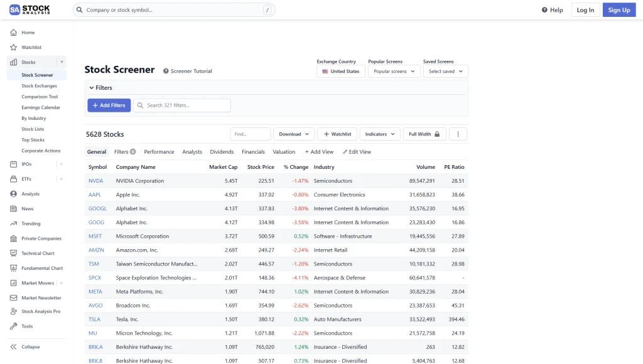Sort by the Market Cap column header

coord(223,167)
